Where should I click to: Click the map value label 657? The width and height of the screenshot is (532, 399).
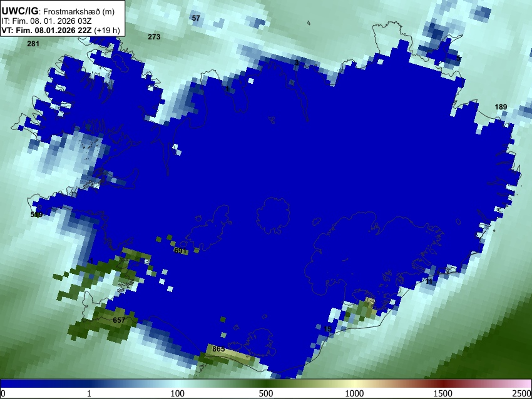coord(119,320)
